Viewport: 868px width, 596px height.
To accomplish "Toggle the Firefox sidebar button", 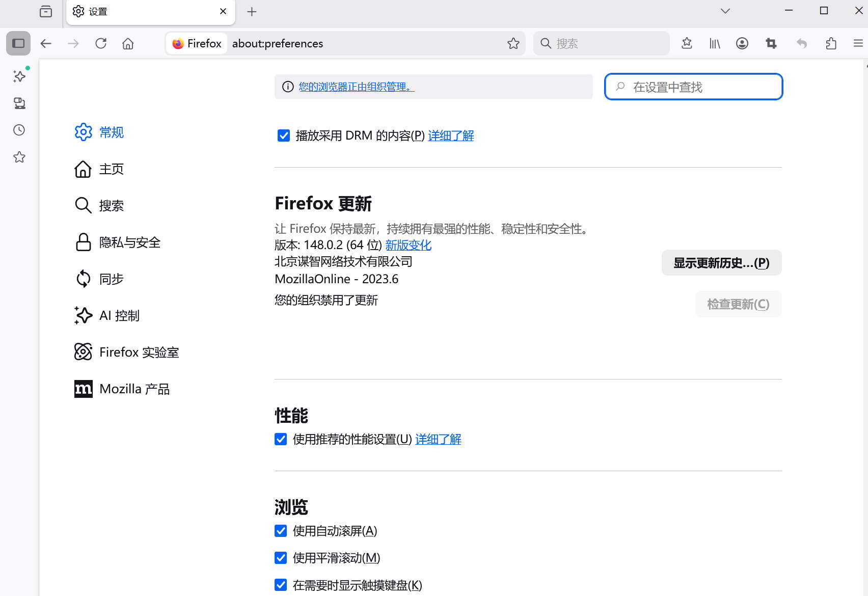I will (18, 43).
